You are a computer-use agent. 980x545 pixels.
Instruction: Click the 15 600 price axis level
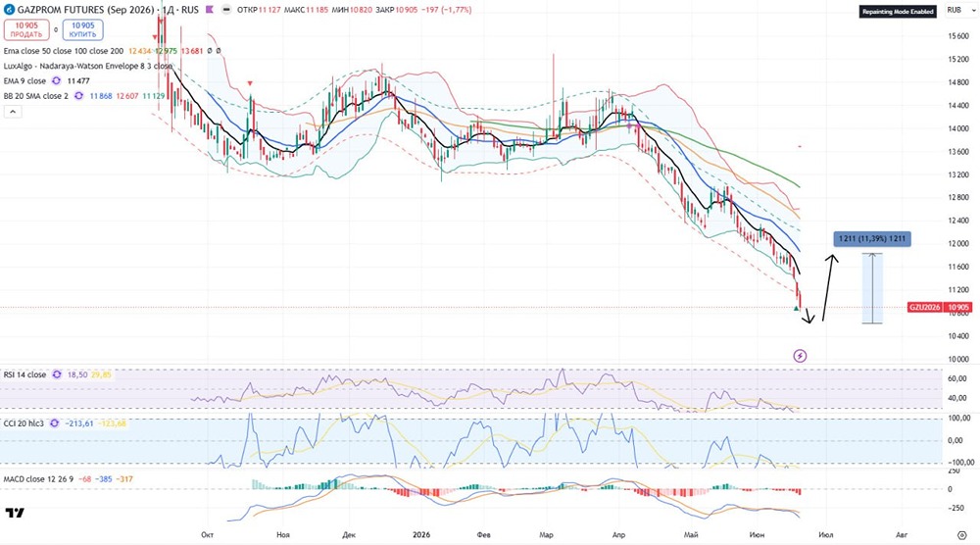click(x=958, y=36)
